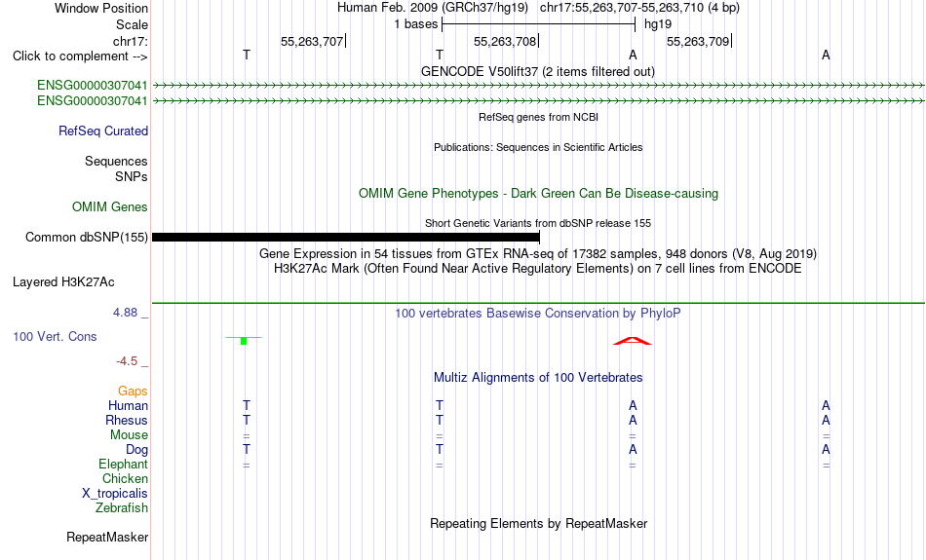The width and height of the screenshot is (926, 560).
Task: Click the green PhyloP conservation bar
Action: point(244,340)
